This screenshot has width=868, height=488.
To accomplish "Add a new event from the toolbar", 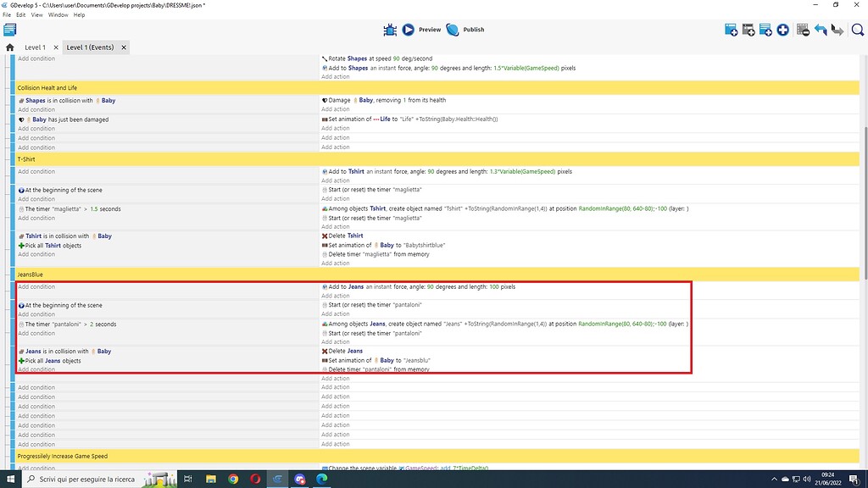I will 731,29.
